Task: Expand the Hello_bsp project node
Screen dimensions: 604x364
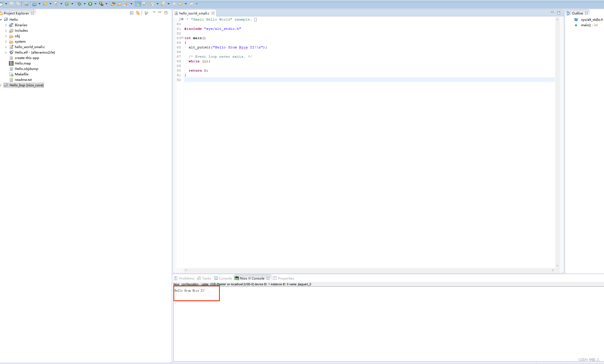Action: [1, 85]
